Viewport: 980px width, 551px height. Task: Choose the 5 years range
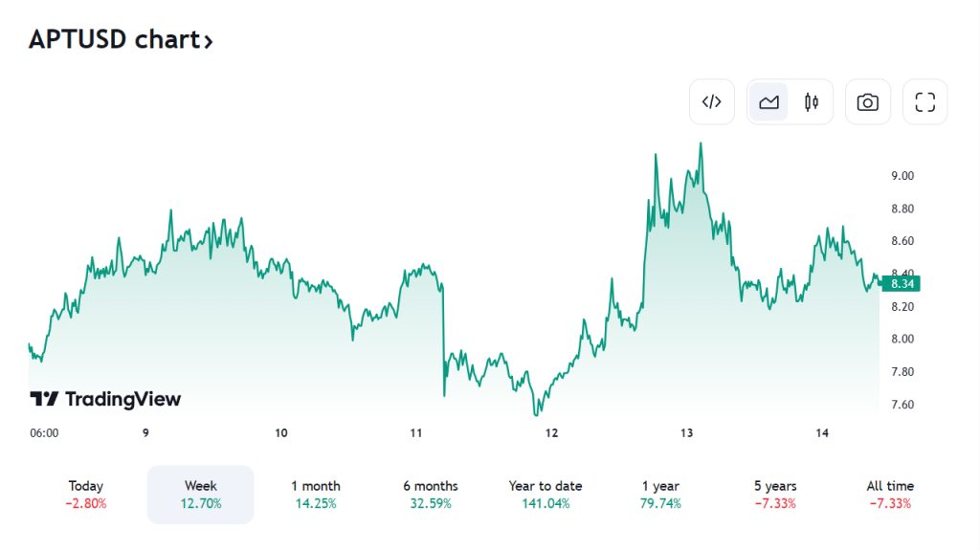pos(775,495)
